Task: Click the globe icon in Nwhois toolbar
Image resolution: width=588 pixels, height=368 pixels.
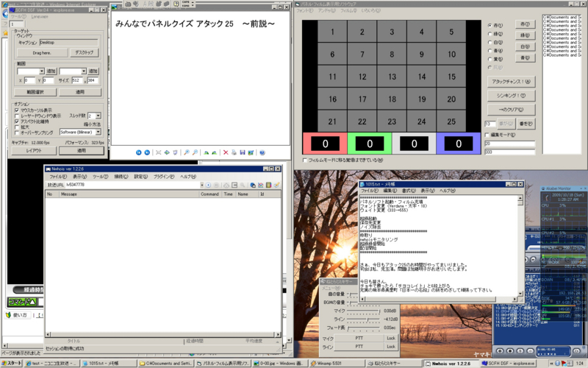Action: pos(253,185)
